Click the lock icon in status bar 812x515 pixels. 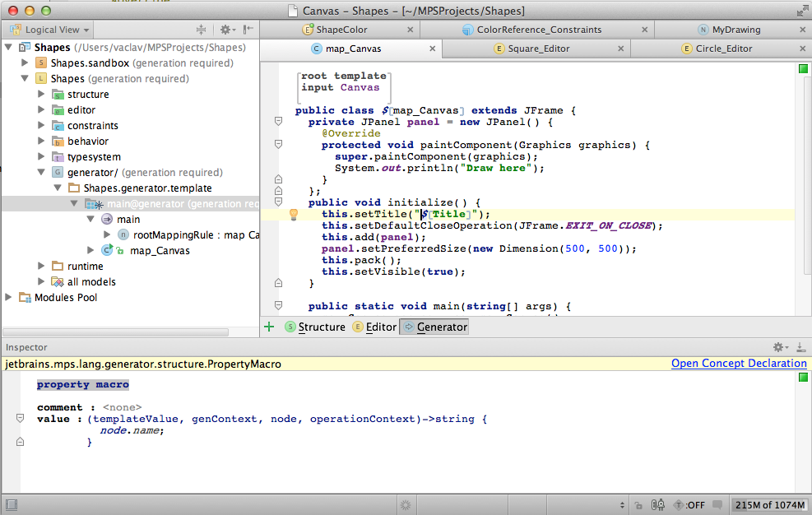coord(638,504)
